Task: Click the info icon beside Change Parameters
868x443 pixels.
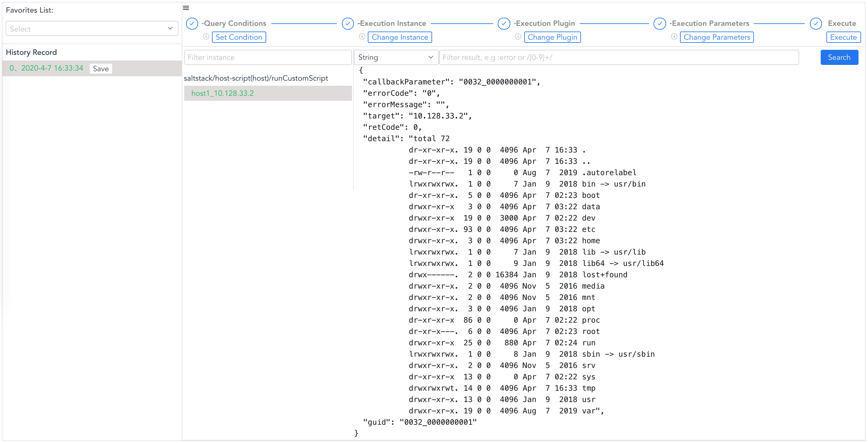Action: click(x=674, y=37)
